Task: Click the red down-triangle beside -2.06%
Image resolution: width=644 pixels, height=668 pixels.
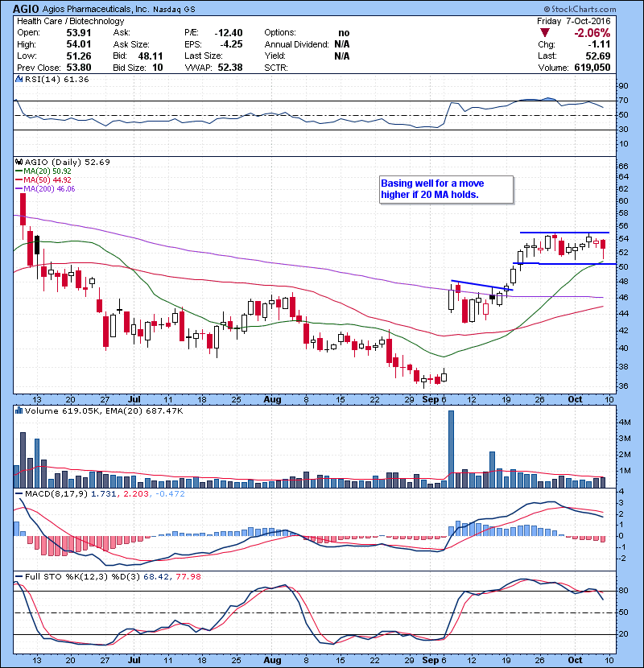Action: (x=544, y=33)
